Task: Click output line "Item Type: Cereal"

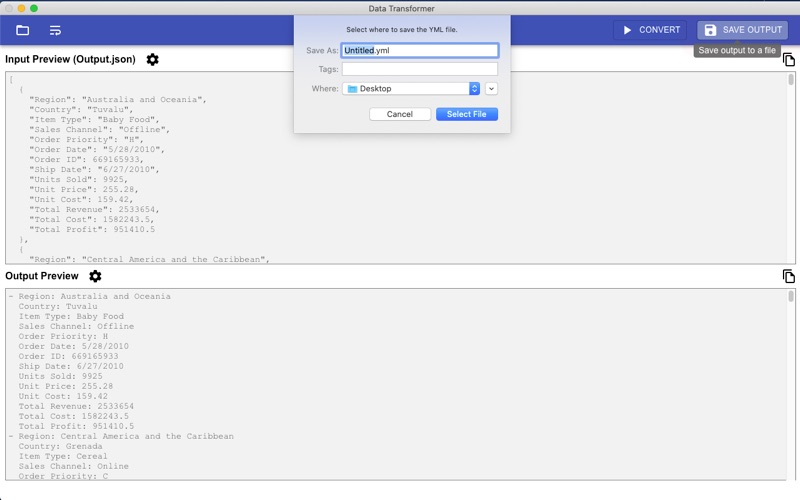Action: [63, 456]
